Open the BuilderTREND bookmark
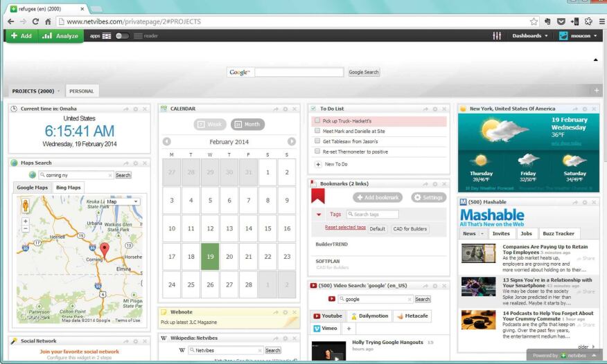This screenshot has height=364, width=607. coord(332,244)
